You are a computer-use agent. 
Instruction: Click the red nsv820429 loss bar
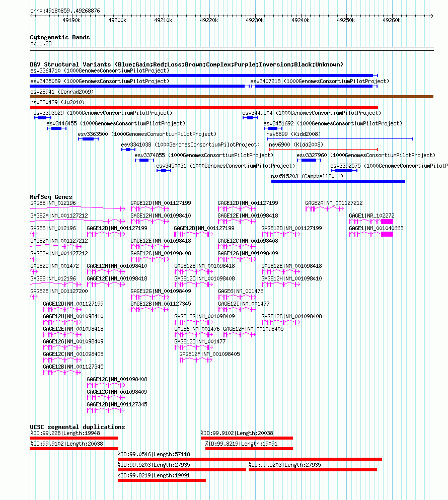point(204,107)
